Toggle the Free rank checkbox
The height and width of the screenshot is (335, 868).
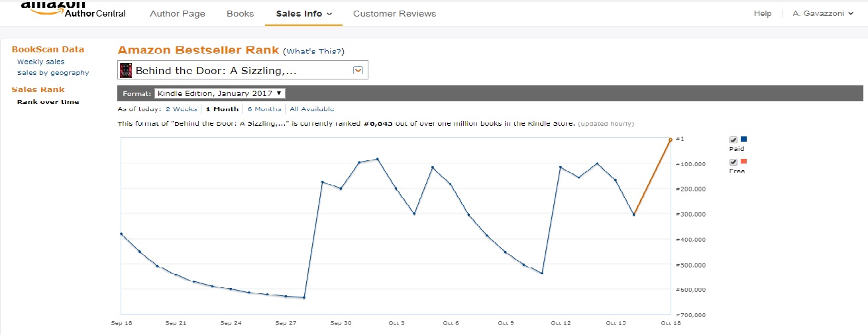[733, 162]
